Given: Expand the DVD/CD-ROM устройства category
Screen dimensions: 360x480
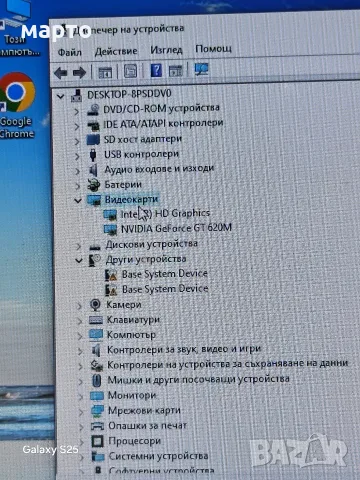Looking at the screenshot, I should point(77,111).
